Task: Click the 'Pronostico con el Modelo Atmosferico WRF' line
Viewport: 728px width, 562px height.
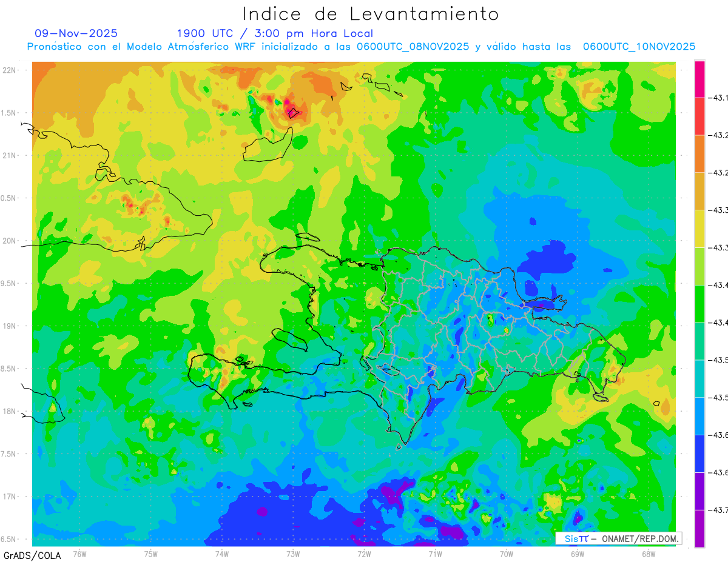Action: [x=361, y=47]
